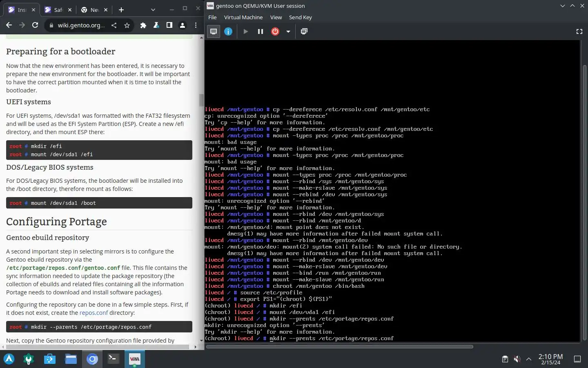Go forward in the browser
Image resolution: width=588 pixels, height=368 pixels.
(22, 25)
